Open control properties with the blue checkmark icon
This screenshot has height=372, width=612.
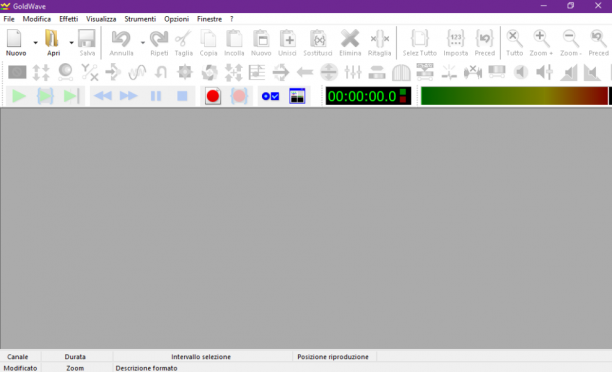[x=270, y=96]
